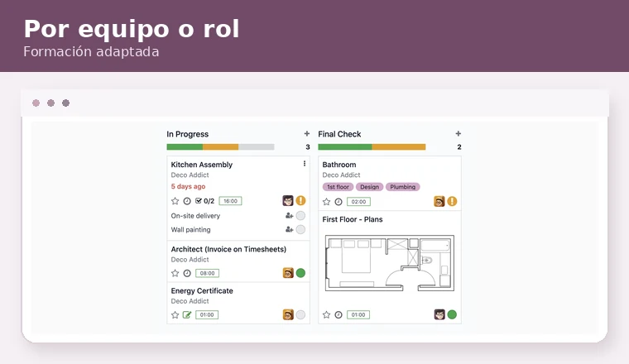629x364 pixels.
Task: Open clock activity icon on Kitchen Assembly
Action: (187, 201)
